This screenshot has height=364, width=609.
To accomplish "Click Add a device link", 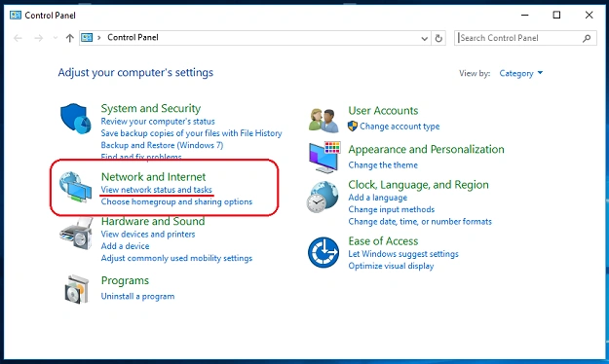I will pyautogui.click(x=125, y=246).
